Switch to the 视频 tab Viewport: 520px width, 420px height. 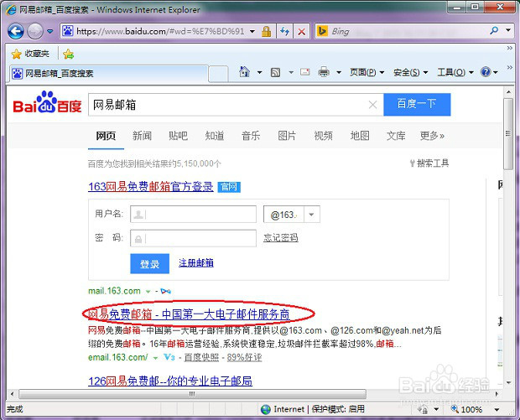click(324, 136)
